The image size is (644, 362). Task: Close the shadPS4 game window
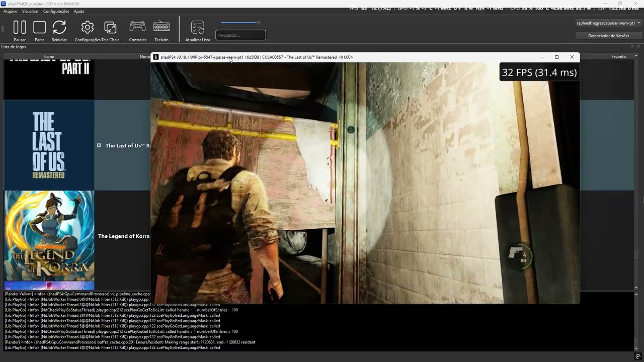coord(572,57)
